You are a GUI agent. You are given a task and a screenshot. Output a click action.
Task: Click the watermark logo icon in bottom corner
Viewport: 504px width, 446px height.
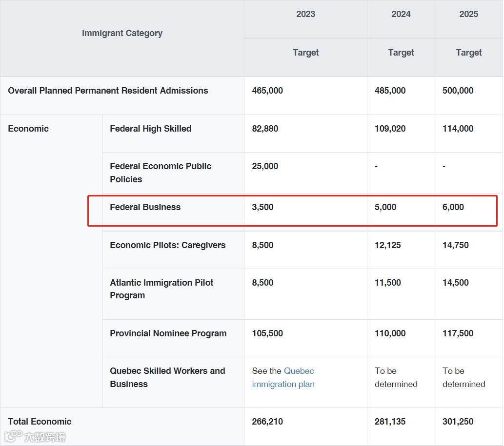click(x=13, y=436)
